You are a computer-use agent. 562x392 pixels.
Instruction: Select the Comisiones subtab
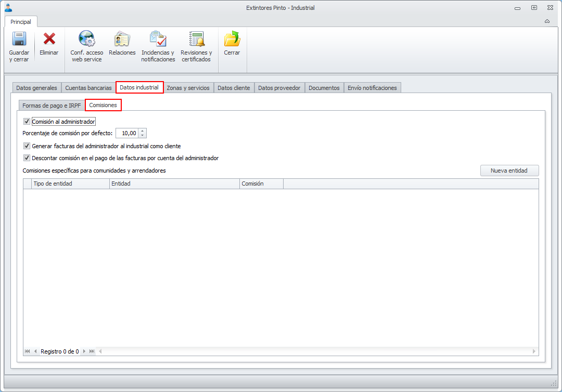(103, 105)
